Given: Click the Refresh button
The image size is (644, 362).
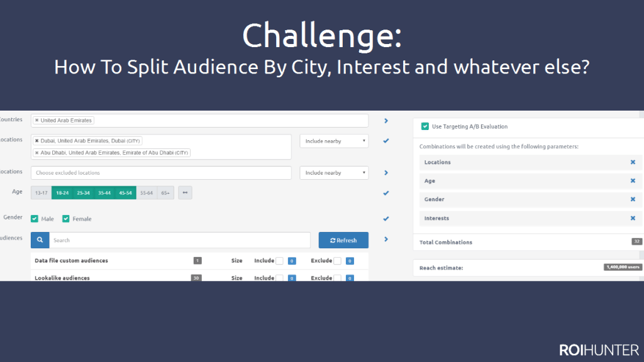Looking at the screenshot, I should tap(343, 240).
